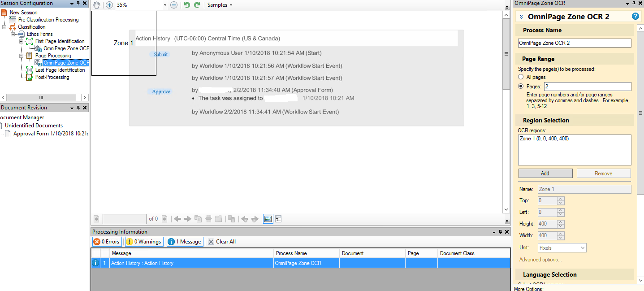The width and height of the screenshot is (644, 291).
Task: Collapse the Classification tree node
Action: pos(4,27)
